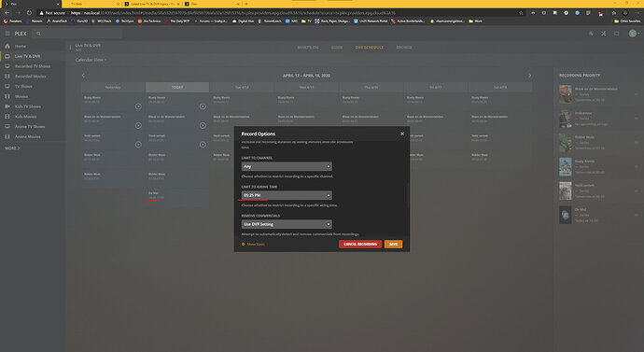Open Plex settings wrench icon
The width and height of the screenshot is (644, 352).
603,34
